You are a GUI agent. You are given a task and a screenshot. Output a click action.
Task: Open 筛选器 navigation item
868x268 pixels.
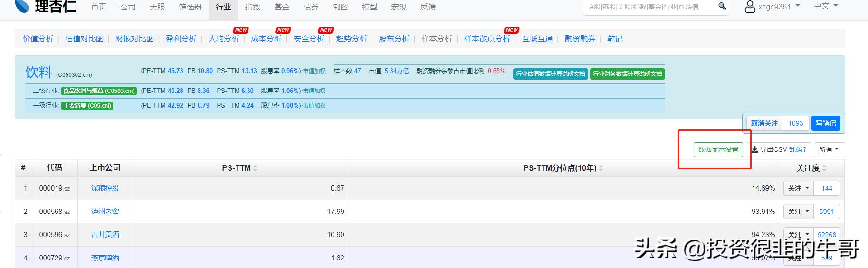(190, 7)
